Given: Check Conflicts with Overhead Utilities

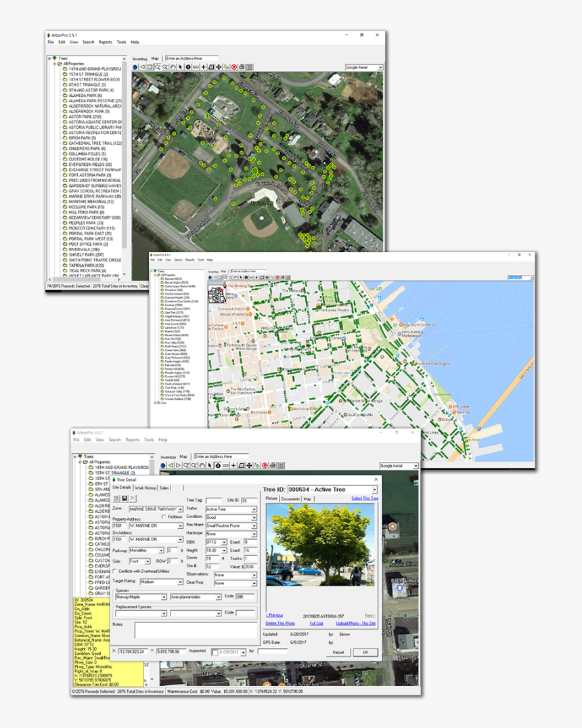Looking at the screenshot, I should point(114,570).
